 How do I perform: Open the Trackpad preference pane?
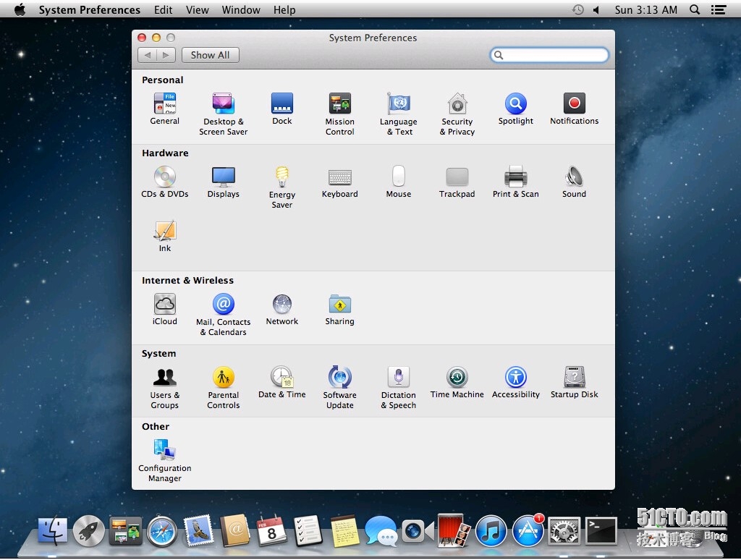click(x=457, y=182)
